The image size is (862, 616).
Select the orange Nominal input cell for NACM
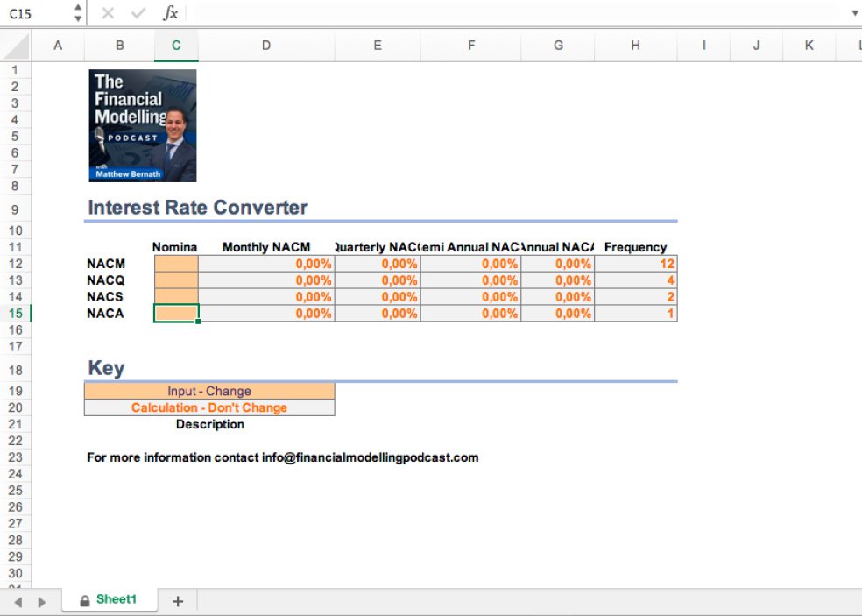coord(175,263)
